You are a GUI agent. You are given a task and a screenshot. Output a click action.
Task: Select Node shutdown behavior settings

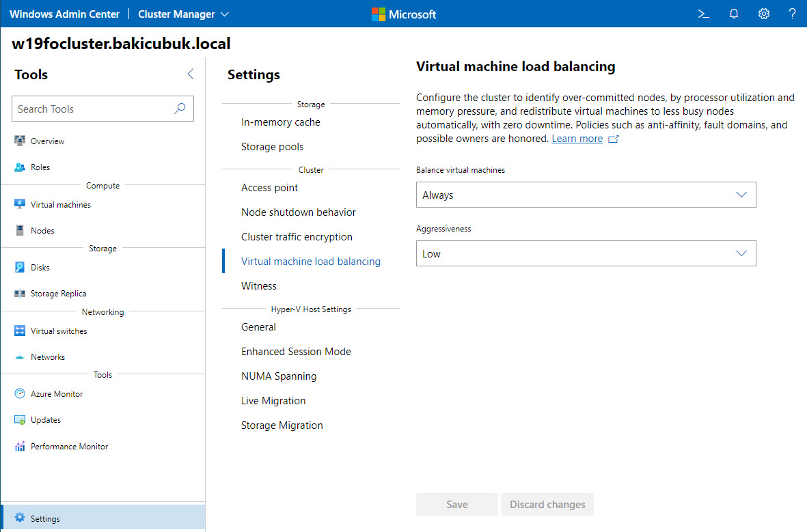[299, 212]
